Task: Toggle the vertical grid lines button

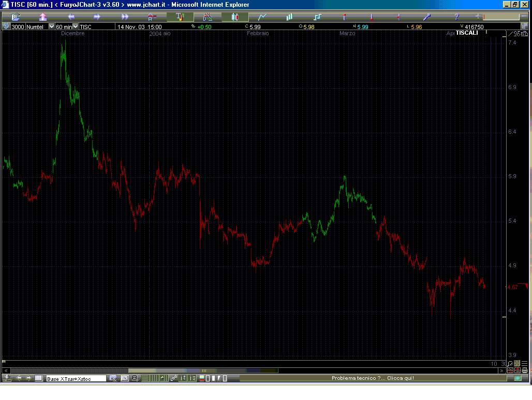Action: tap(155, 378)
